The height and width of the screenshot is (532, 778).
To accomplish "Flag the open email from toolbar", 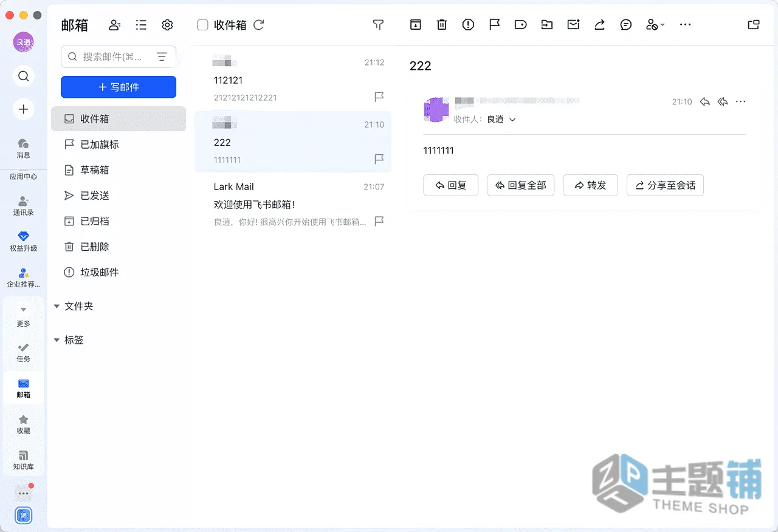I will click(x=495, y=25).
